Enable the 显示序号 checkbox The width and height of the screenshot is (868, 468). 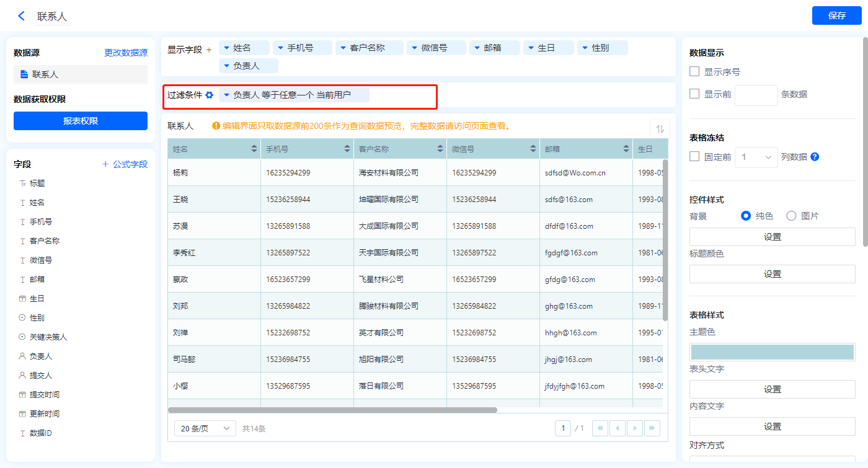(x=695, y=72)
